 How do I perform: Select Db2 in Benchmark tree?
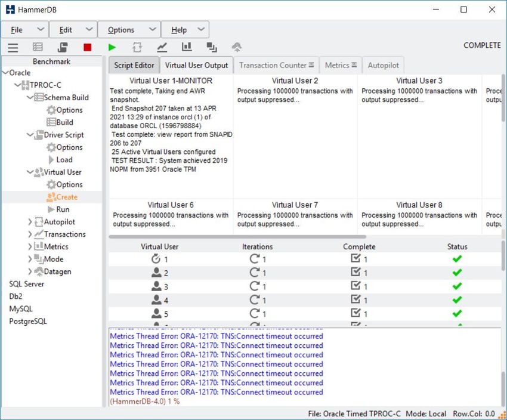[x=16, y=296]
